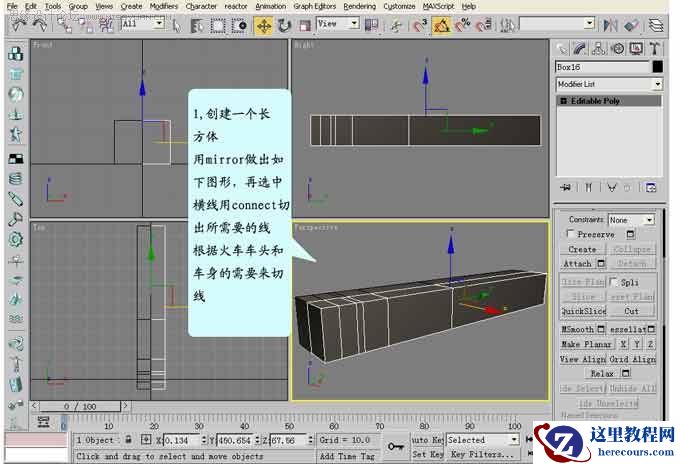Click the X coordinate spinner arrows
Screen dimensions: 680x464
click(x=204, y=440)
